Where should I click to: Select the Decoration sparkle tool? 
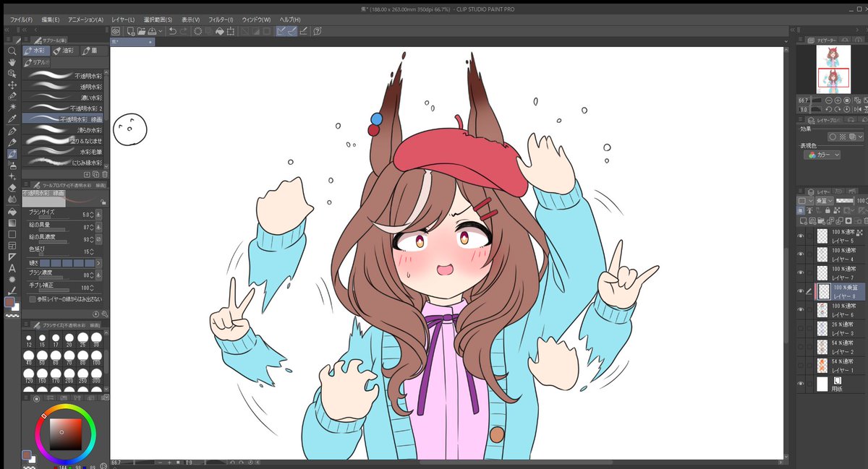click(12, 176)
